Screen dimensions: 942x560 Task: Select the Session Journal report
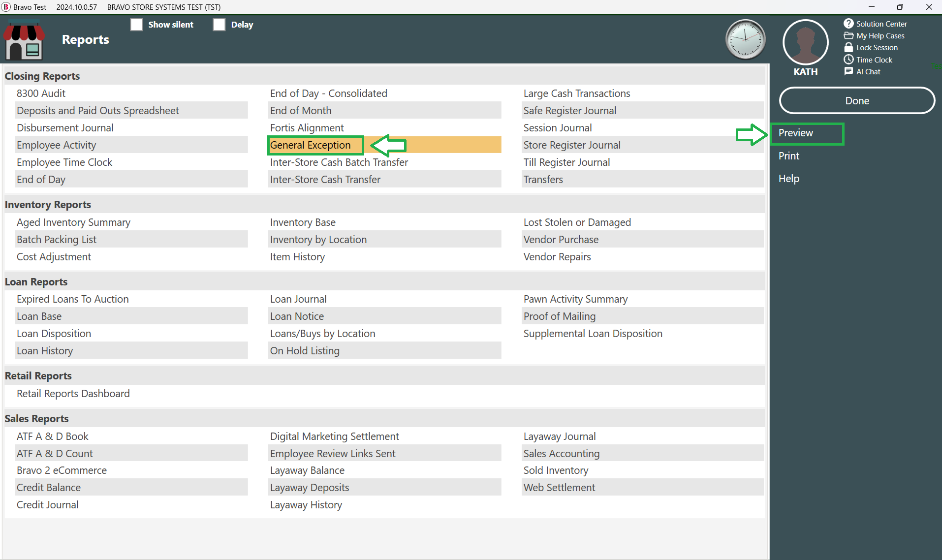643,127
